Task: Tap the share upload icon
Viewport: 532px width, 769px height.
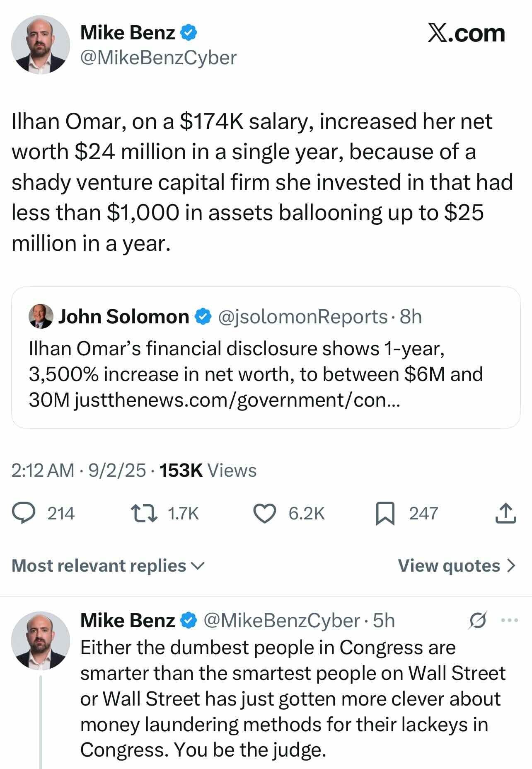Action: (505, 513)
